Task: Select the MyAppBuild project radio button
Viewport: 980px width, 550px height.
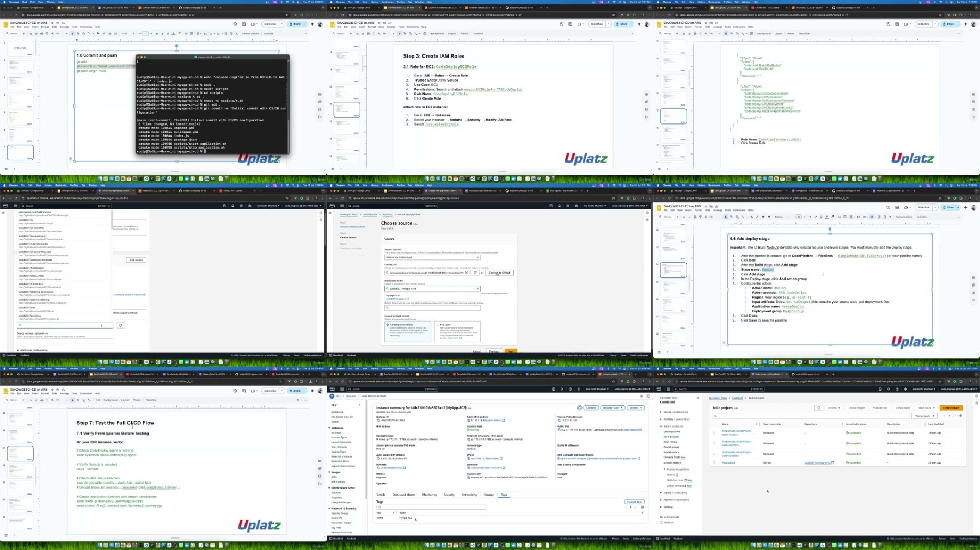Action: click(714, 463)
